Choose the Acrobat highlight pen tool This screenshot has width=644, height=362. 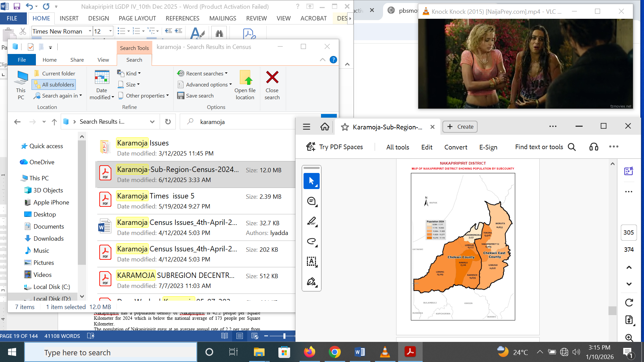[x=312, y=221]
